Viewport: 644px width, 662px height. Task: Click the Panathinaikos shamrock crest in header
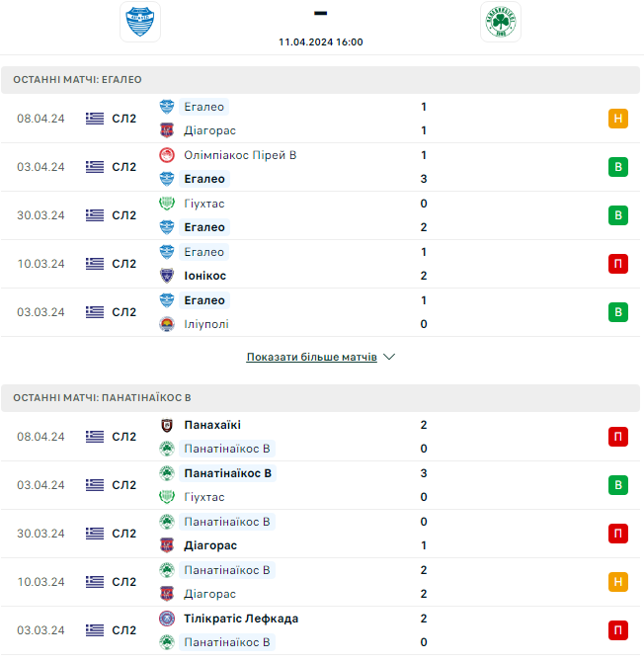pos(501,22)
